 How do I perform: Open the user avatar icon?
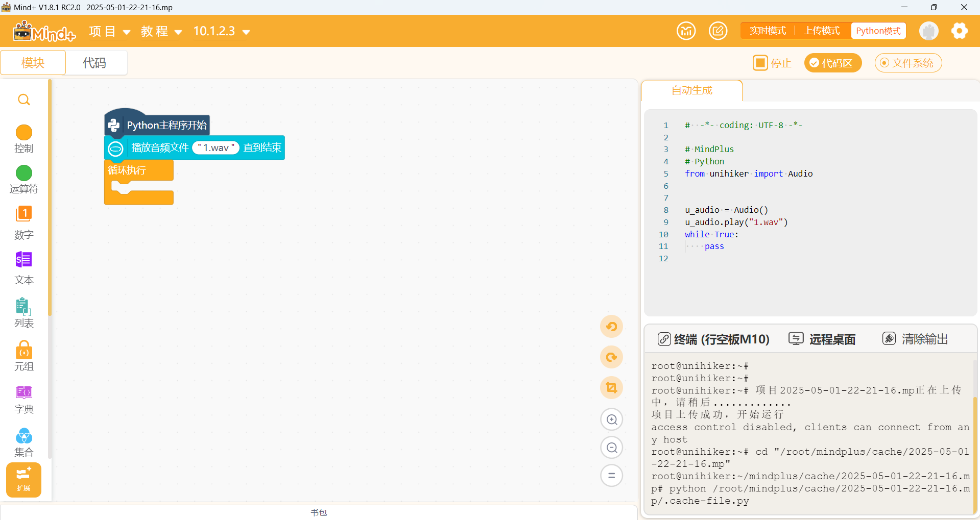(x=929, y=31)
